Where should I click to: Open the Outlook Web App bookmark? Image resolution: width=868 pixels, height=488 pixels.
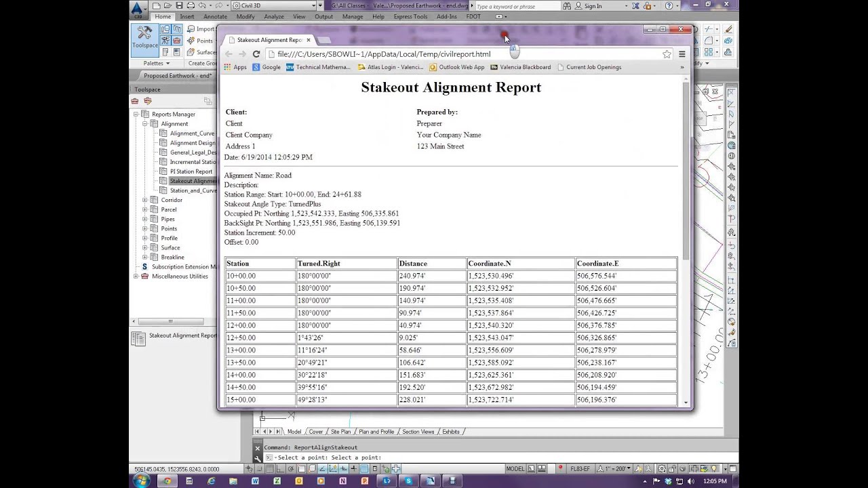click(457, 67)
